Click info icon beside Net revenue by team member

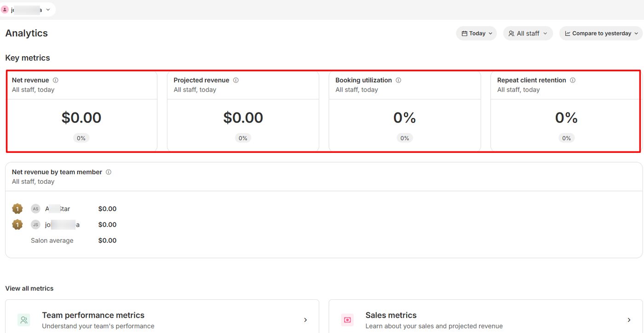coord(109,172)
